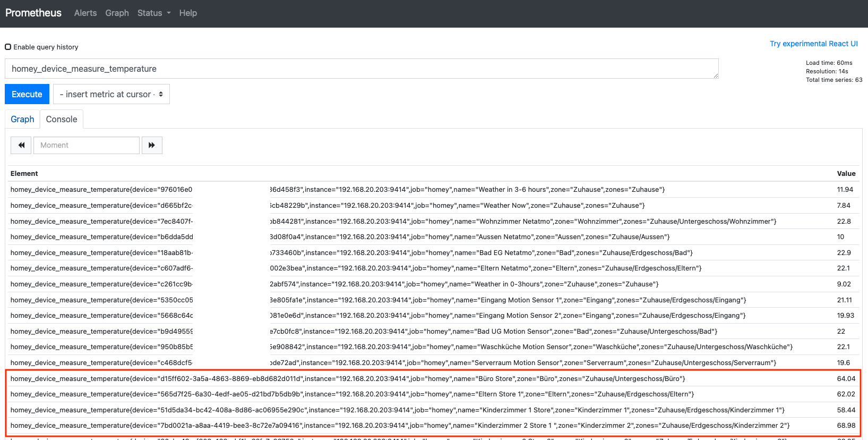Select the Büro Store element row
This screenshot has width=868, height=440.
point(435,378)
